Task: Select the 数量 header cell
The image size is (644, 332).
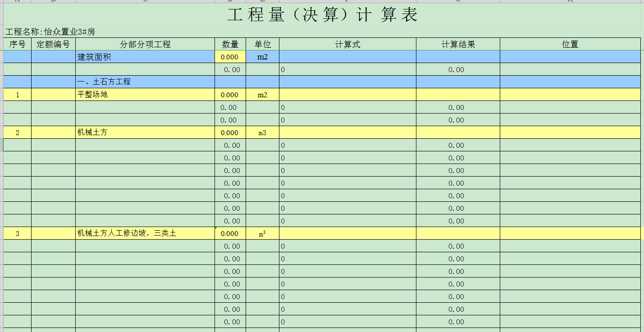Action: click(x=230, y=44)
